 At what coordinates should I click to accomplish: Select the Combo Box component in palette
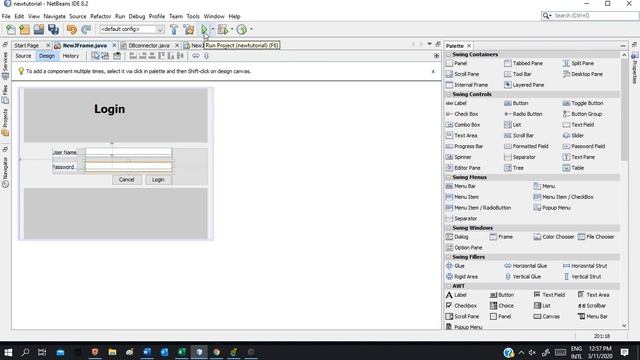tap(463, 125)
